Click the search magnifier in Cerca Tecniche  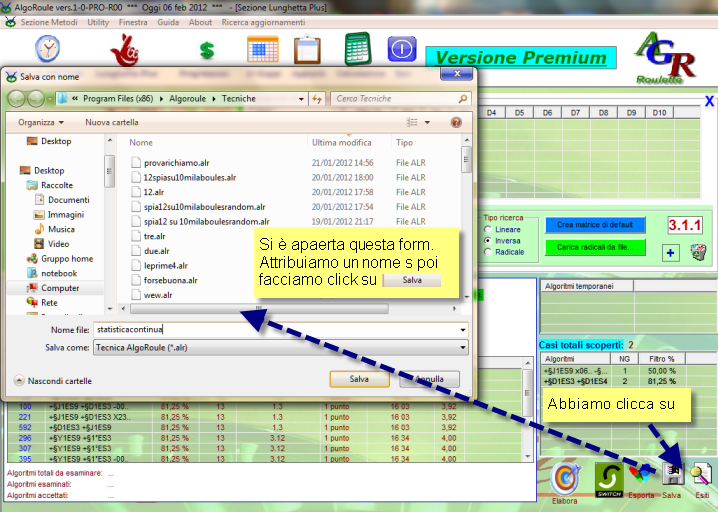(x=463, y=98)
